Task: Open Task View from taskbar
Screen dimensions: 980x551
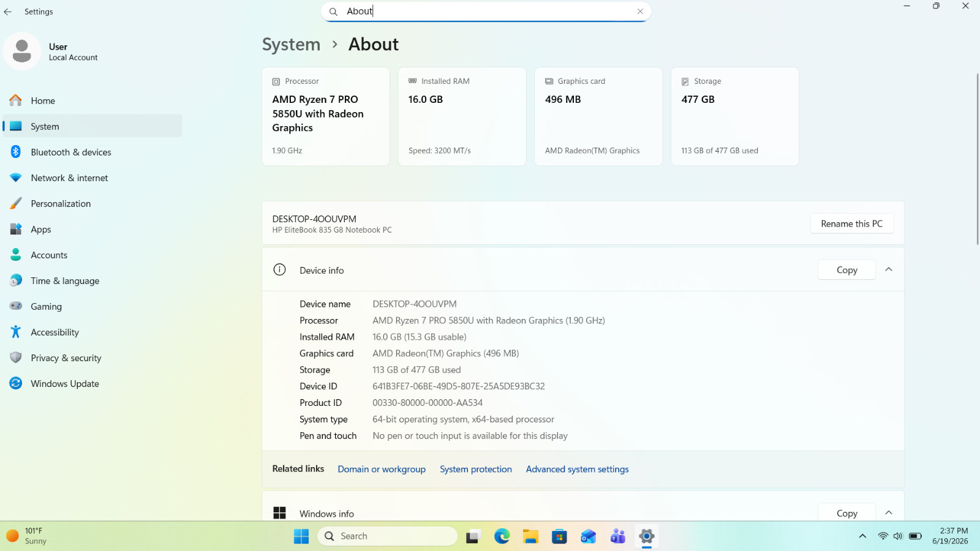Action: (473, 537)
